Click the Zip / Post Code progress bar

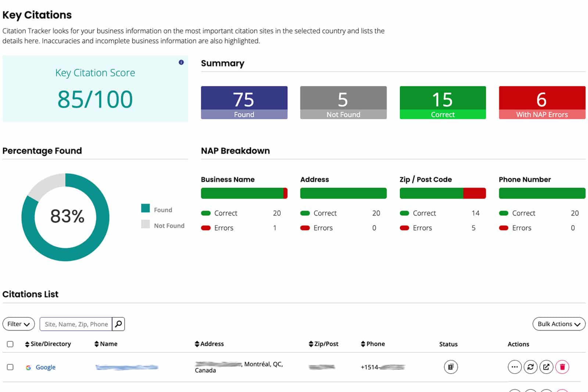[x=442, y=193]
